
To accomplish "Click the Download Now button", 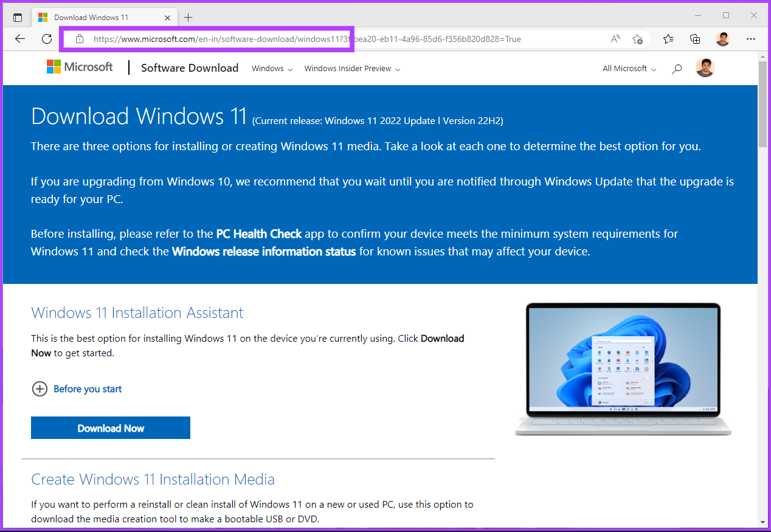I will click(x=110, y=427).
